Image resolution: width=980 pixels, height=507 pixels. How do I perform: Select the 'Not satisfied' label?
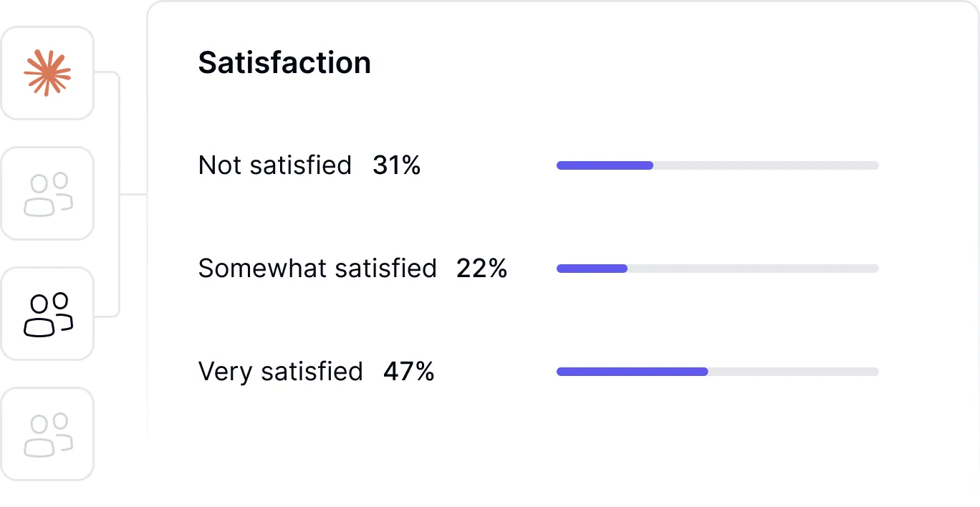click(275, 165)
